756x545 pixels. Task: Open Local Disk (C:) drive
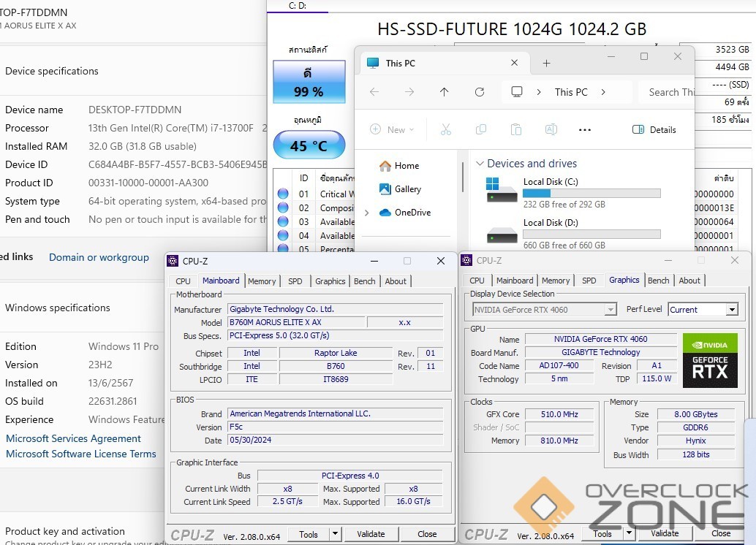pos(551,182)
